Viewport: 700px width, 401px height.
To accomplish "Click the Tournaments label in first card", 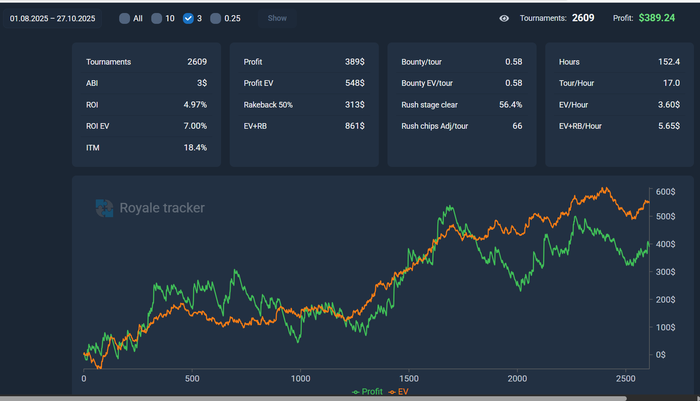I will pyautogui.click(x=108, y=62).
